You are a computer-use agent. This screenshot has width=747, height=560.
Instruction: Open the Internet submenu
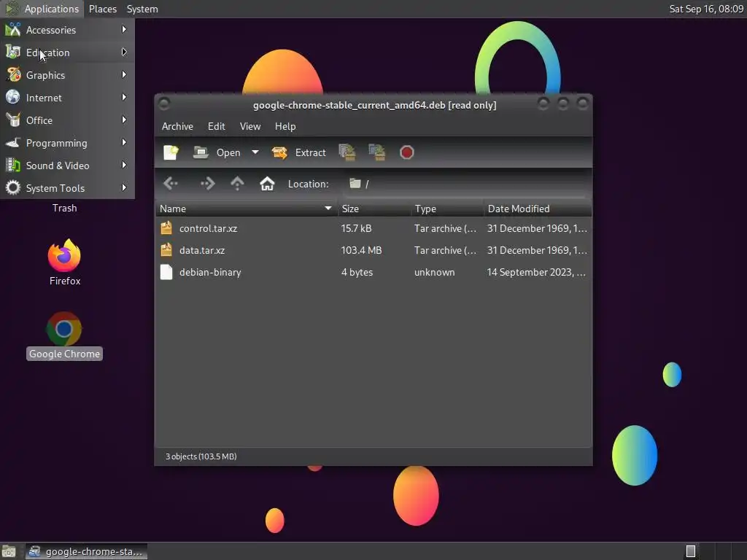[67, 98]
